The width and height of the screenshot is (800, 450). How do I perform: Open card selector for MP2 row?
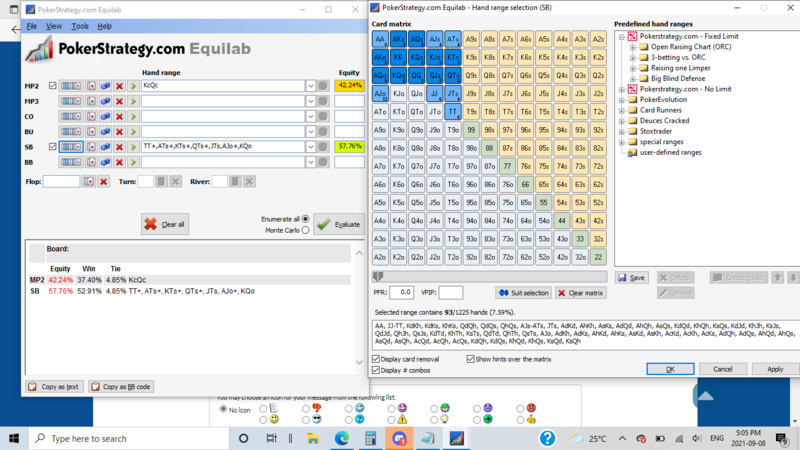tap(91, 86)
